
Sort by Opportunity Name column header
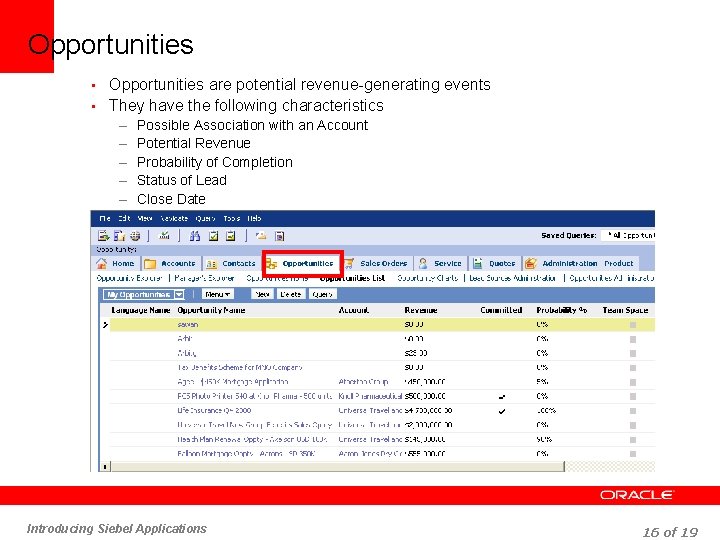click(x=211, y=310)
